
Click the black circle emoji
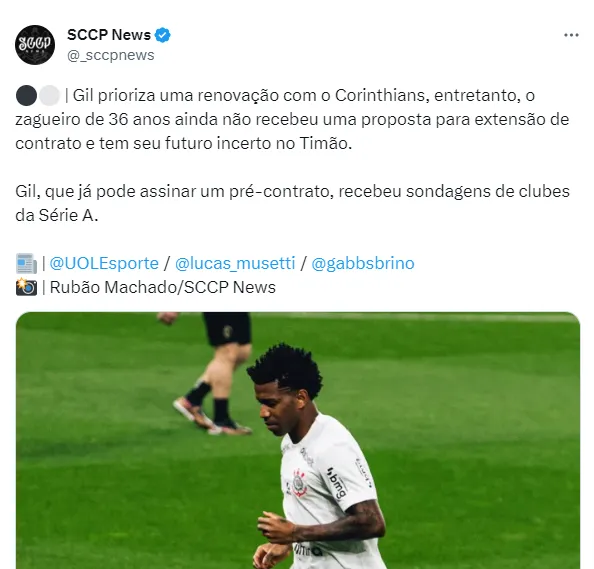click(26, 95)
